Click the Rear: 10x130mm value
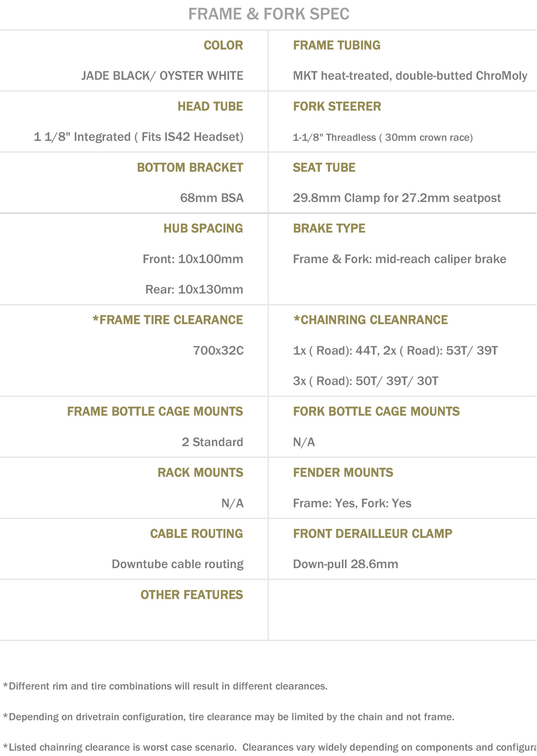 (x=194, y=289)
